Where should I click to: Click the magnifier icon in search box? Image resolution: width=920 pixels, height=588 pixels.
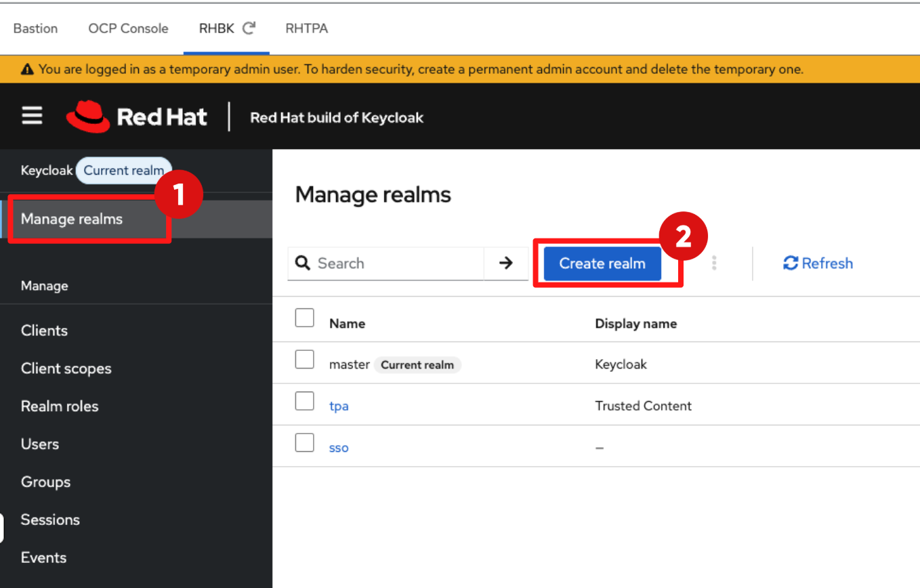pos(304,264)
